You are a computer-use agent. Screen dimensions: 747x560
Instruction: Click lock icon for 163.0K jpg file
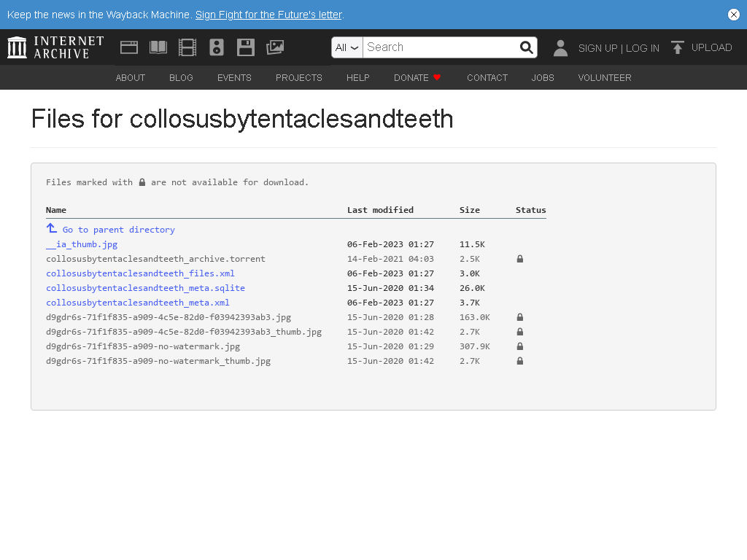(519, 317)
